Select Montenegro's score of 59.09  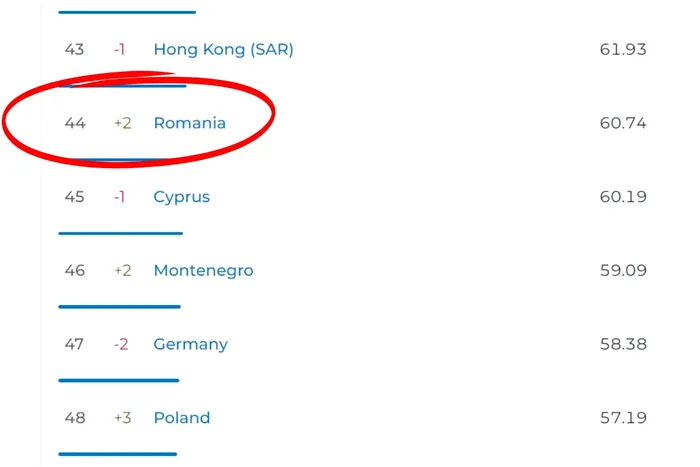pyautogui.click(x=623, y=270)
